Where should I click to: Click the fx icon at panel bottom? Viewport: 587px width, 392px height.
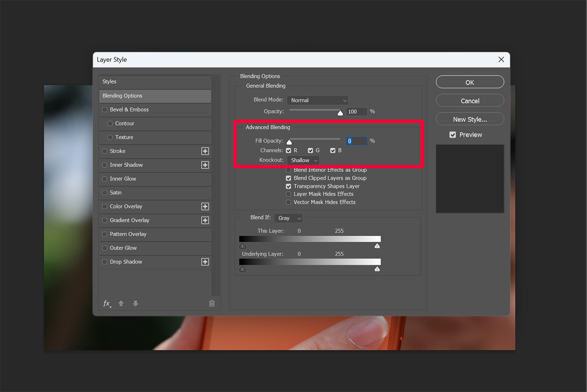coord(106,303)
